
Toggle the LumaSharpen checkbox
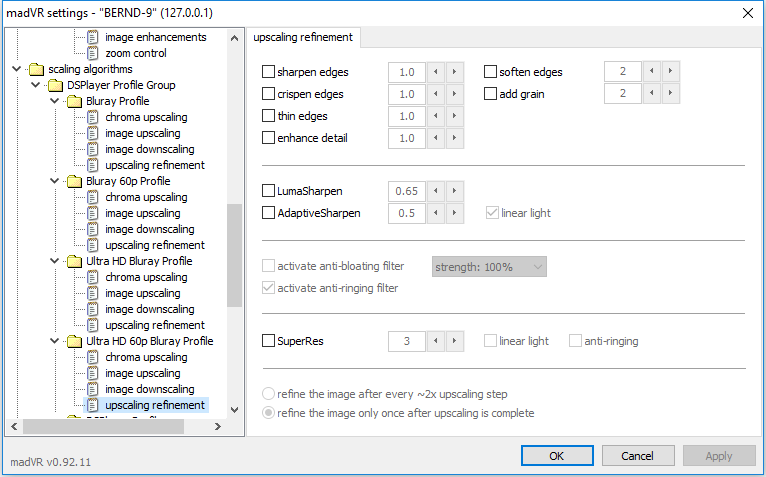[x=268, y=191]
